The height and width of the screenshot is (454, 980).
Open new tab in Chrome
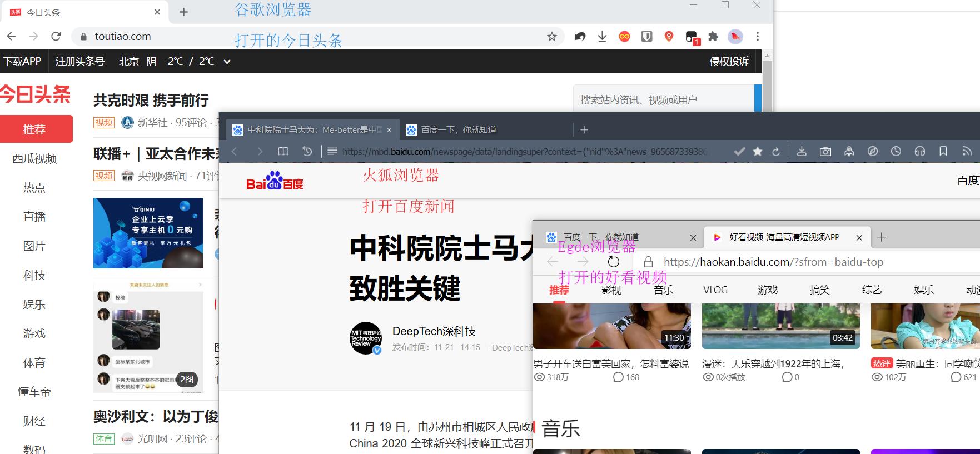[x=183, y=12]
